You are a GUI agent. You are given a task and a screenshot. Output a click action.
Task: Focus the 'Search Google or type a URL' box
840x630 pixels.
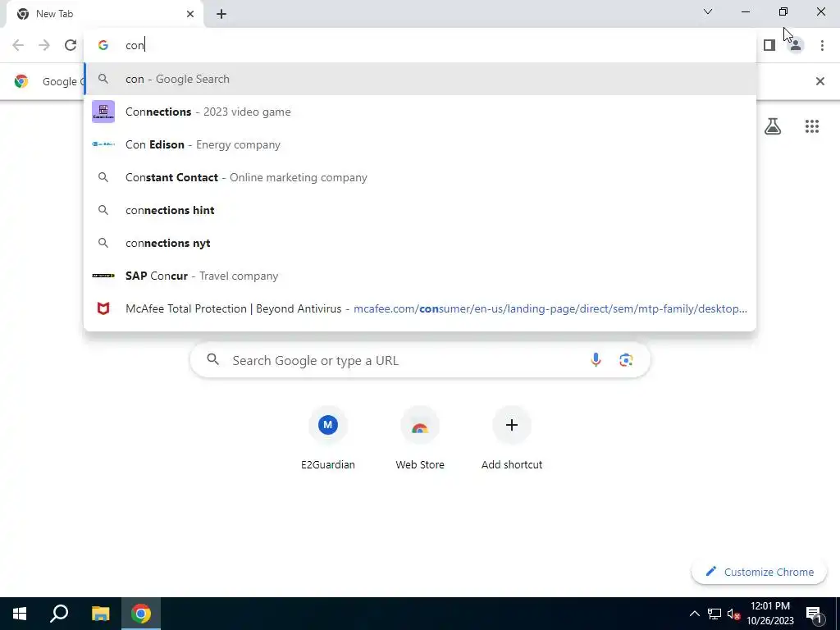[420, 360]
